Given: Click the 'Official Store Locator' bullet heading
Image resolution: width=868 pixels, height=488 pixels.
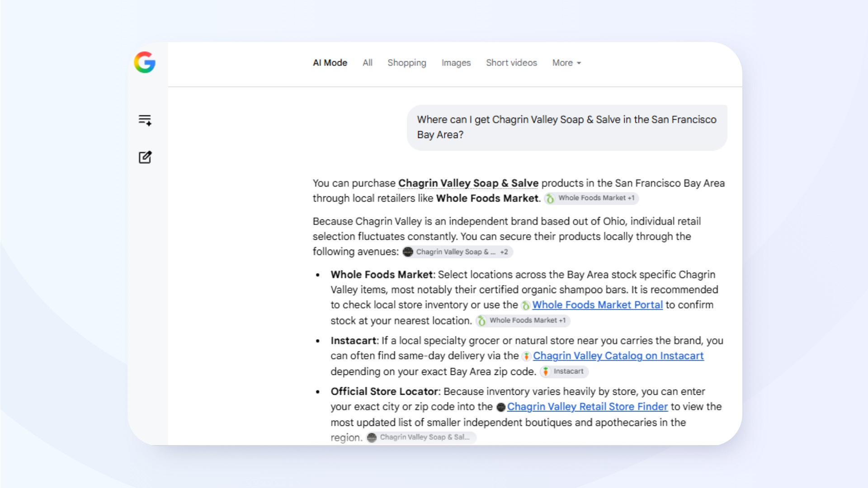Looking at the screenshot, I should click(x=384, y=391).
